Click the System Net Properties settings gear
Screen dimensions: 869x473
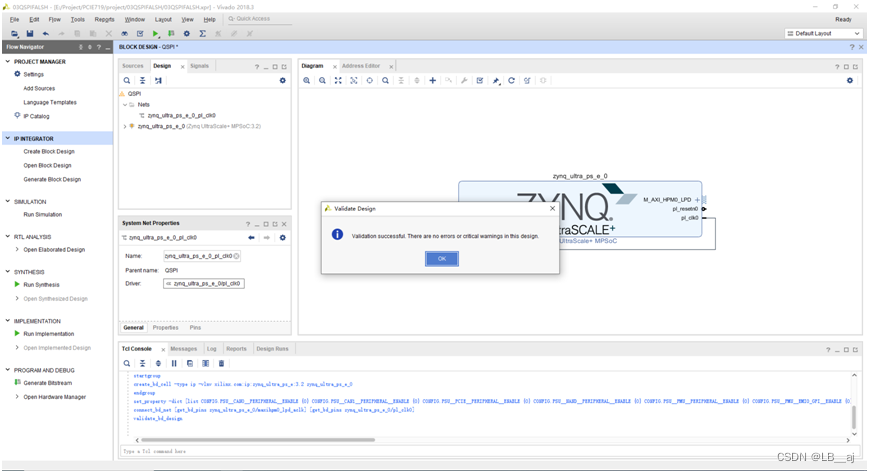click(283, 237)
